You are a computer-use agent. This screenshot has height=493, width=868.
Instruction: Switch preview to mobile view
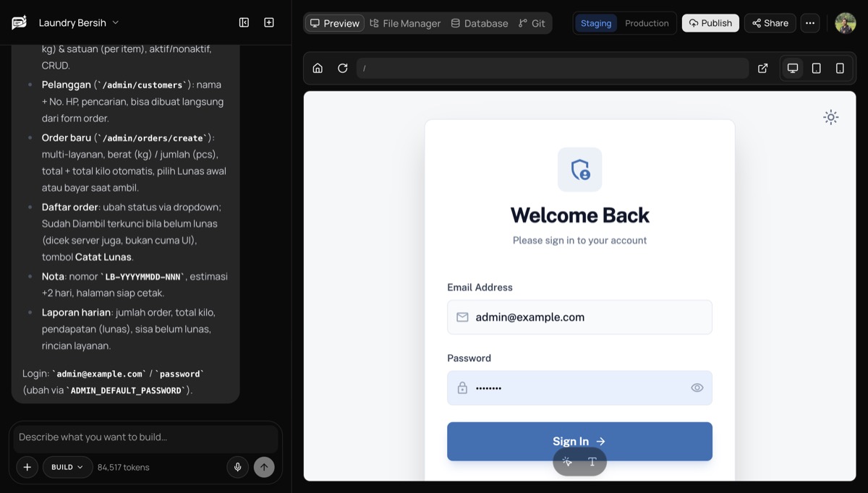[x=840, y=68]
